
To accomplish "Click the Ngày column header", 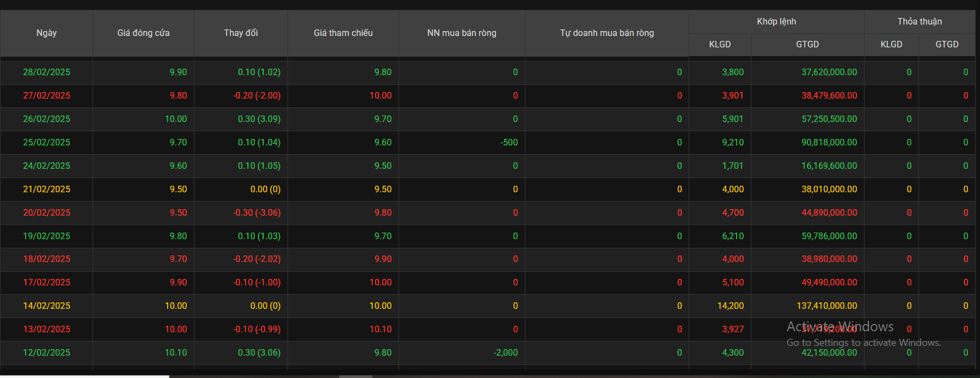I will pyautogui.click(x=46, y=33).
